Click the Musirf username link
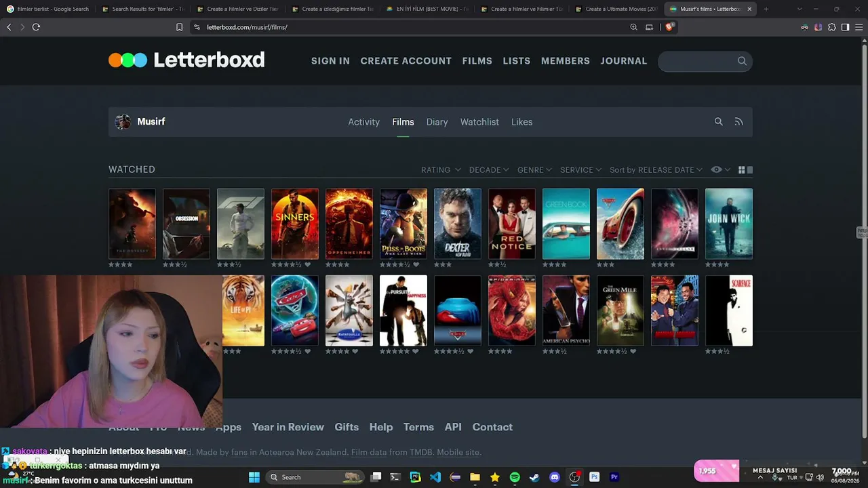868x488 pixels. pos(151,122)
